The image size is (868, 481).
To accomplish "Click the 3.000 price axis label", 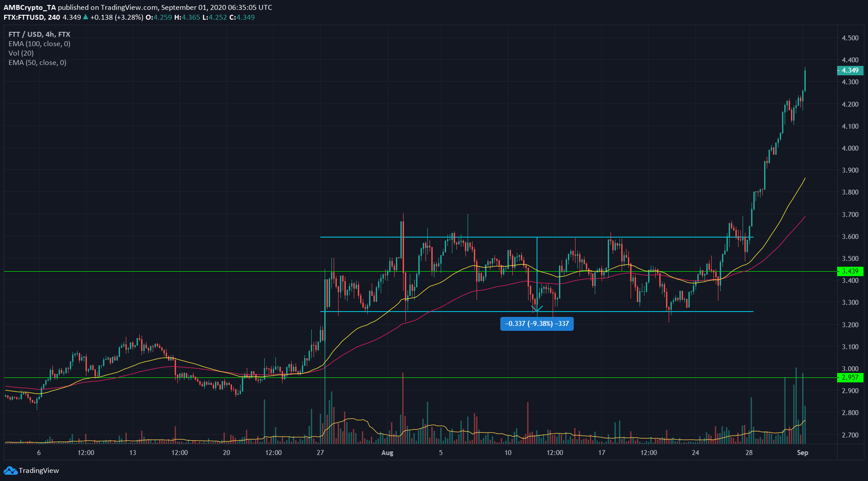I will point(850,369).
